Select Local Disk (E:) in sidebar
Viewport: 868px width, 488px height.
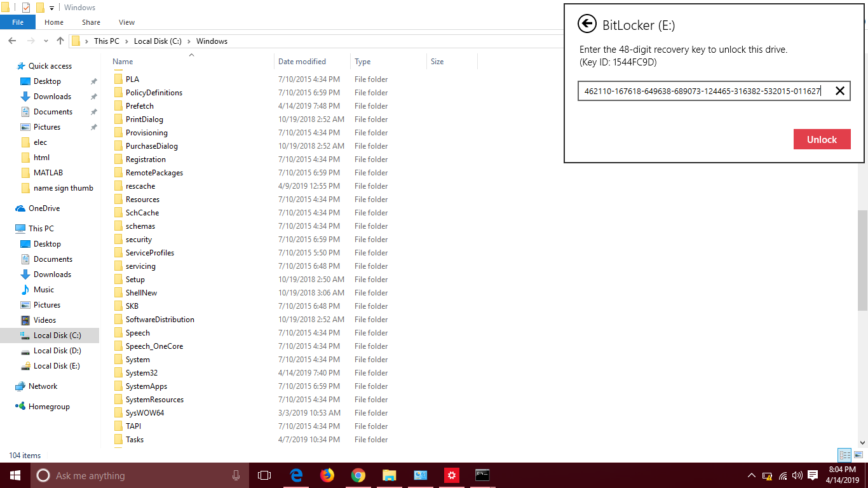(x=57, y=365)
